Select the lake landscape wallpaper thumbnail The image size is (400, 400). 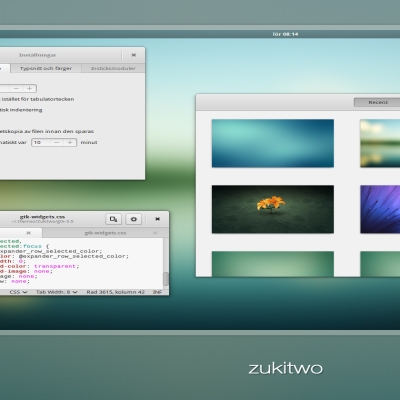pos(380,143)
